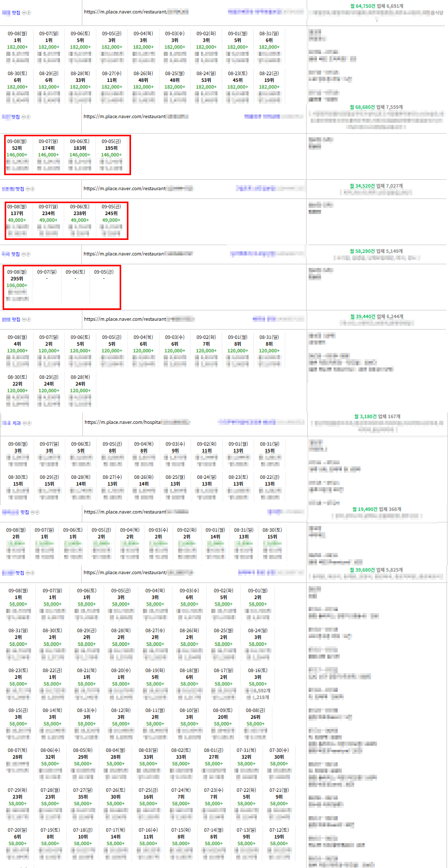Click the '월 19,490건' monthly search count
This screenshot has height=868, width=448.
pos(365,509)
